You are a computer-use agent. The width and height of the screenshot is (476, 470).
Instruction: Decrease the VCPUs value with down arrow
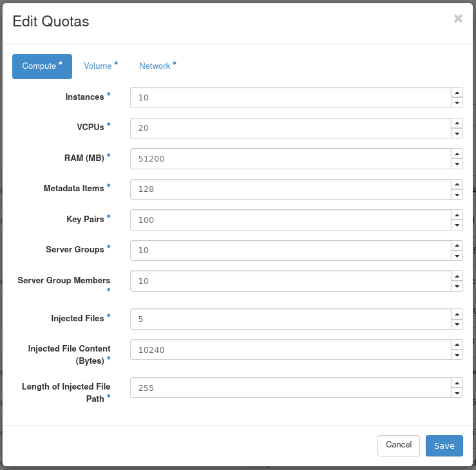pyautogui.click(x=457, y=133)
